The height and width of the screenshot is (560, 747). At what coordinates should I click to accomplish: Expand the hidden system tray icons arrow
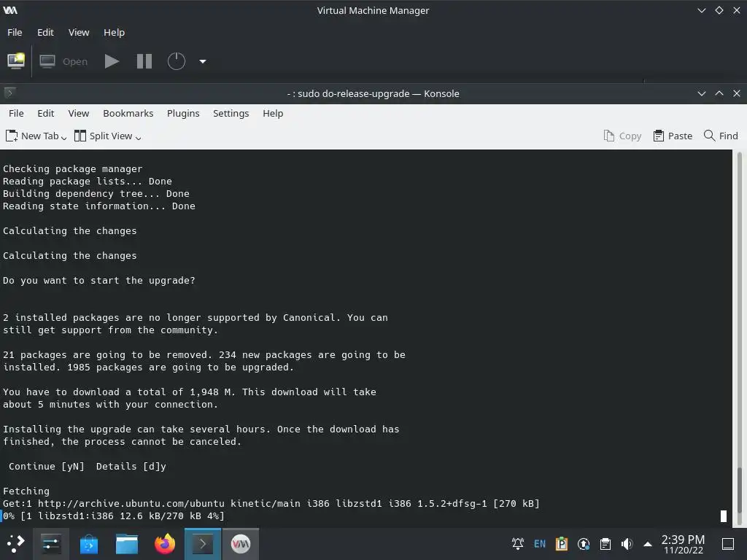[x=648, y=544]
